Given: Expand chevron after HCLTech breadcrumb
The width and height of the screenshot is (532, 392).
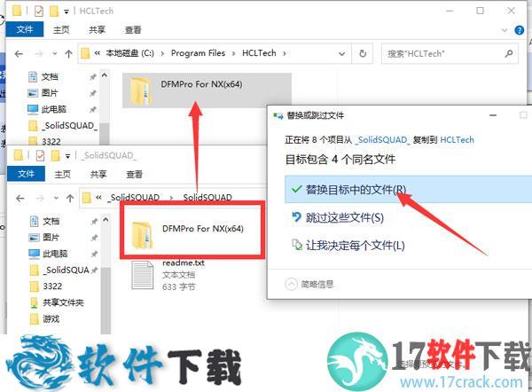Looking at the screenshot, I should tap(285, 53).
